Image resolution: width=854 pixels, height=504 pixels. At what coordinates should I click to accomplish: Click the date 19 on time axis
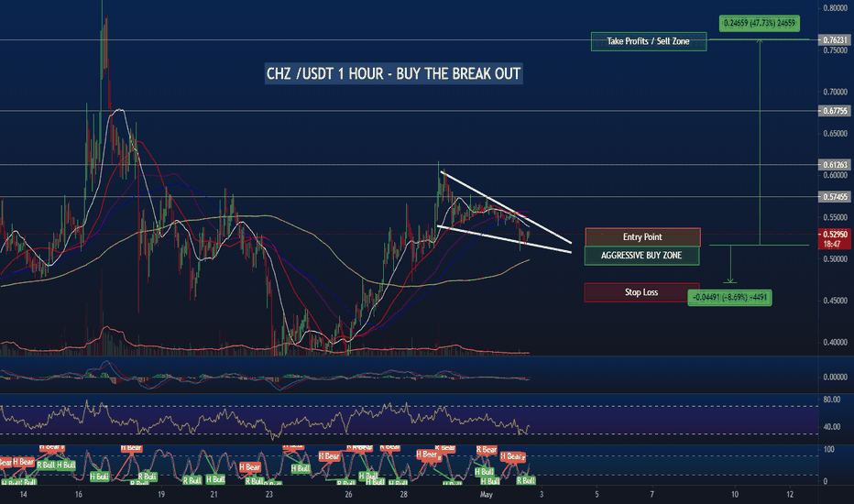click(161, 495)
